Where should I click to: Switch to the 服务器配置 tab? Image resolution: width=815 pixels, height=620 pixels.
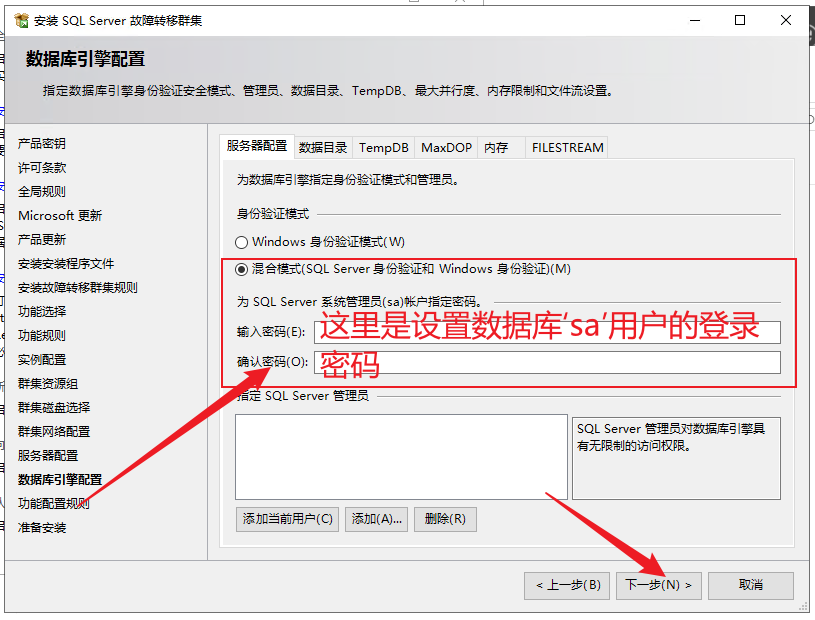257,146
